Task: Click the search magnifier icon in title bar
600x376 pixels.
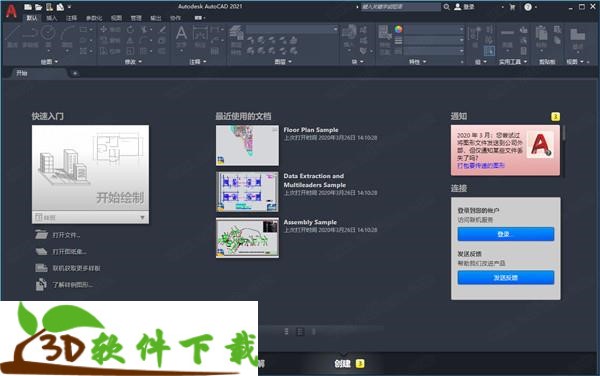Action: (447, 7)
